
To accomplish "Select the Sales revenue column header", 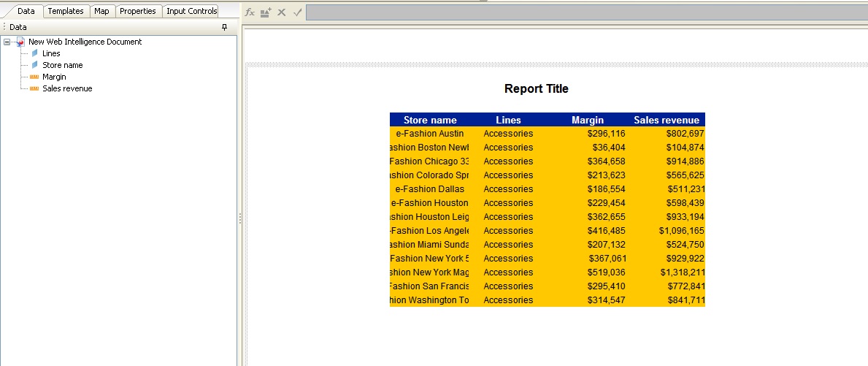I will tap(667, 120).
